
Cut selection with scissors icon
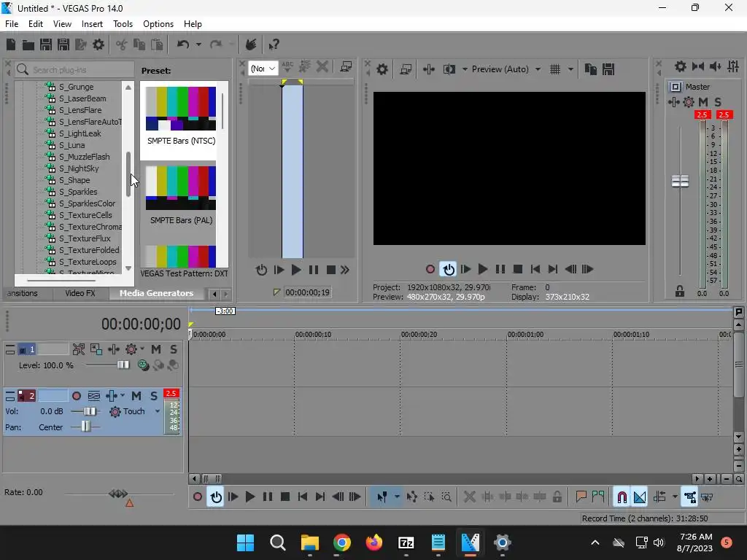coord(122,44)
